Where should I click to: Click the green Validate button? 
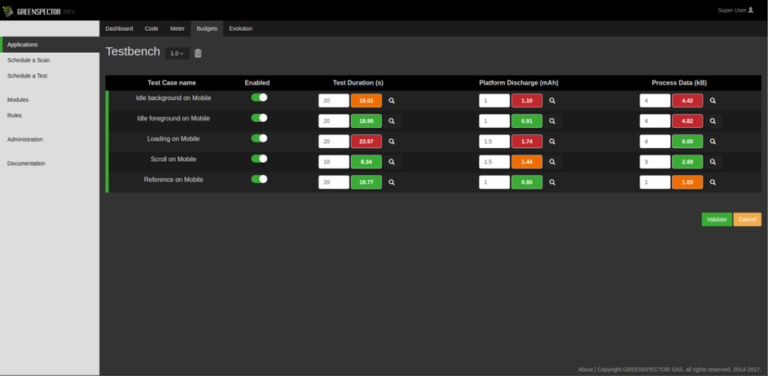717,219
